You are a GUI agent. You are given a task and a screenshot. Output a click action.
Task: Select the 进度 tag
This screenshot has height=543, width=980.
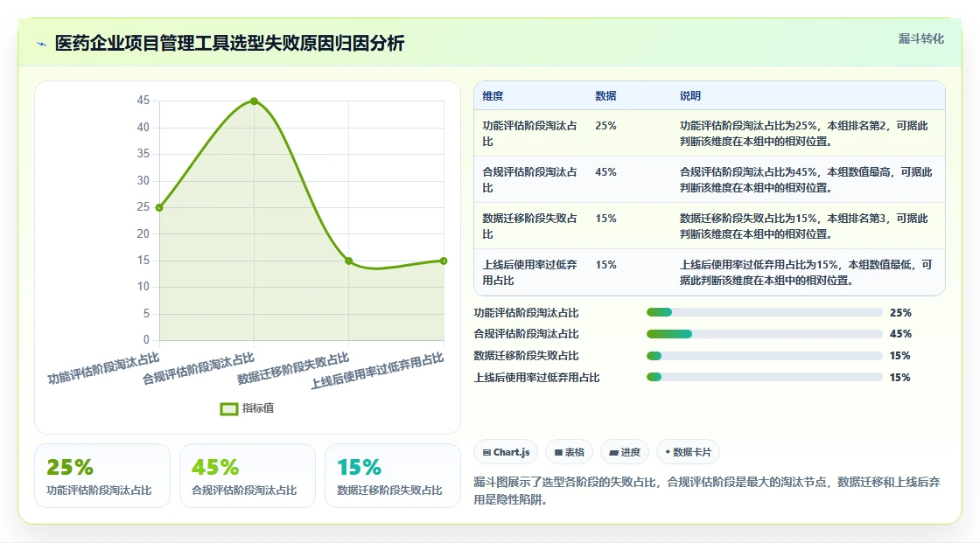pos(625,452)
